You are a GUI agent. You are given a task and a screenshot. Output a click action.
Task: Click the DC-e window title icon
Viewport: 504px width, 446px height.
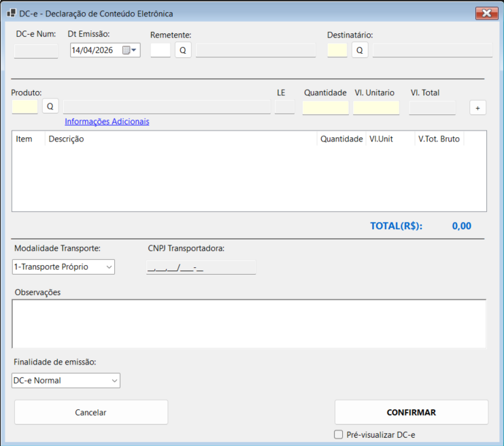coord(11,14)
